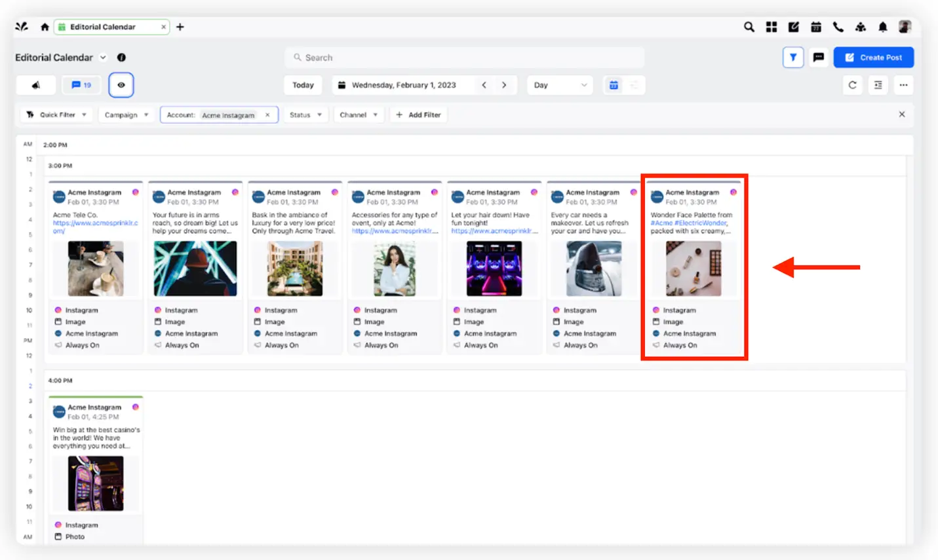Click the megaphone campaign icon

[36, 85]
